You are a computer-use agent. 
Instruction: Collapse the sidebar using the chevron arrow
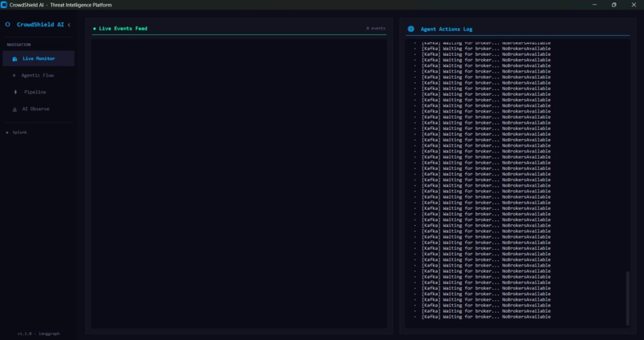point(69,25)
